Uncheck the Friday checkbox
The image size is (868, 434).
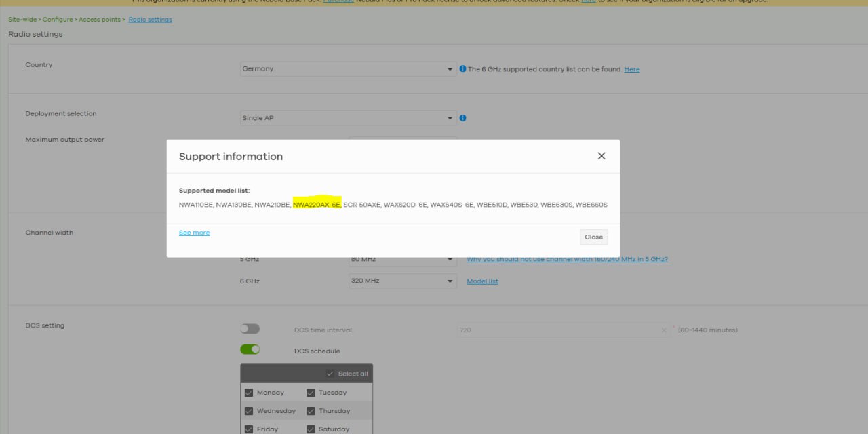click(x=249, y=429)
